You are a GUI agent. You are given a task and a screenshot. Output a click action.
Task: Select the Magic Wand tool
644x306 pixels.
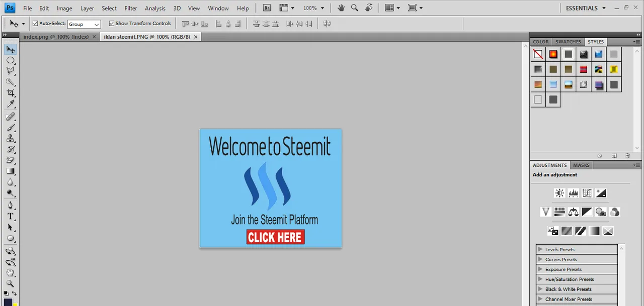point(10,82)
